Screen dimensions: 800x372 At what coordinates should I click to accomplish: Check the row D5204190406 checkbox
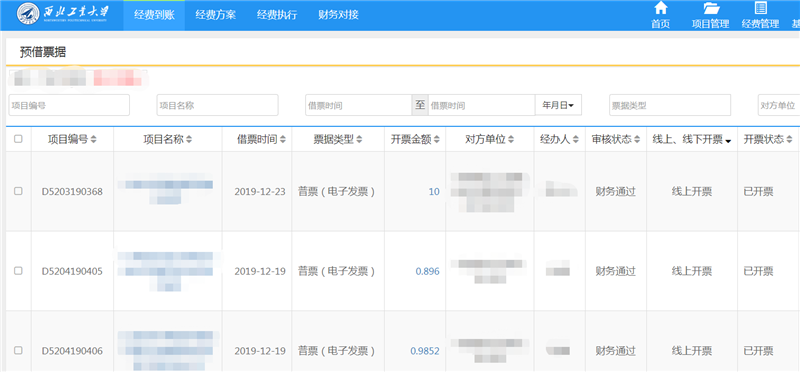pyautogui.click(x=18, y=351)
